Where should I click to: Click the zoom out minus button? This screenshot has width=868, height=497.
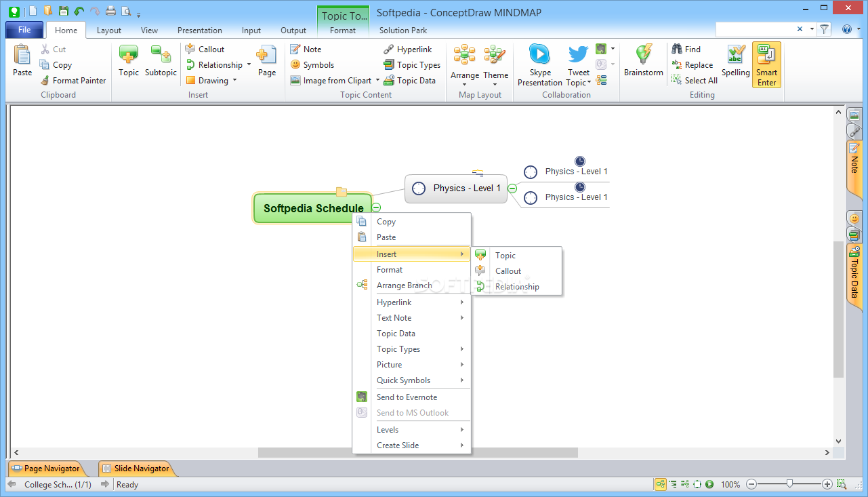point(751,484)
